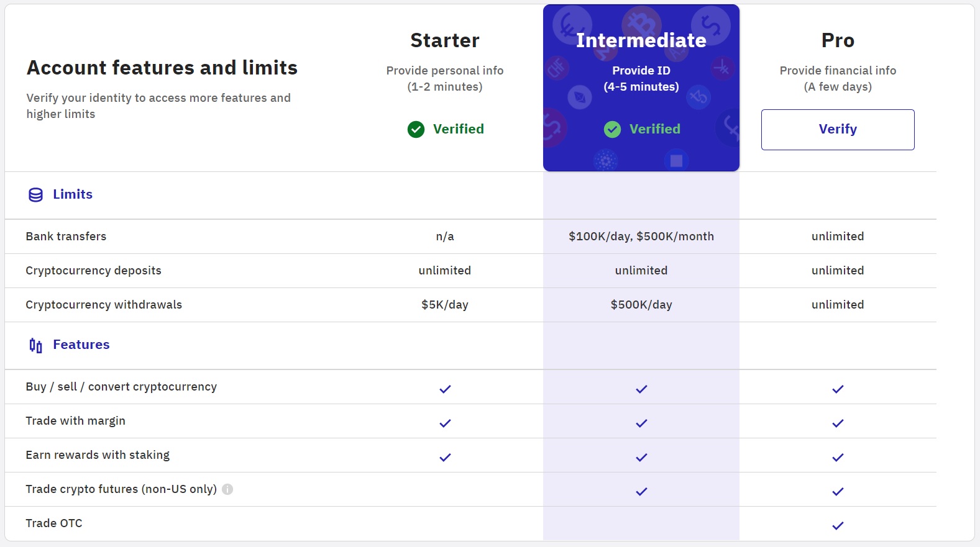Select the Pro tier title
Viewport: 980px width, 547px height.
[x=837, y=40]
